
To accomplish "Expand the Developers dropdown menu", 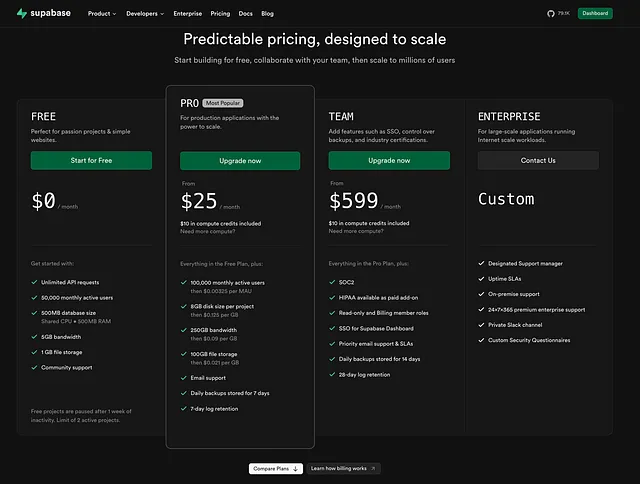I will click(147, 14).
